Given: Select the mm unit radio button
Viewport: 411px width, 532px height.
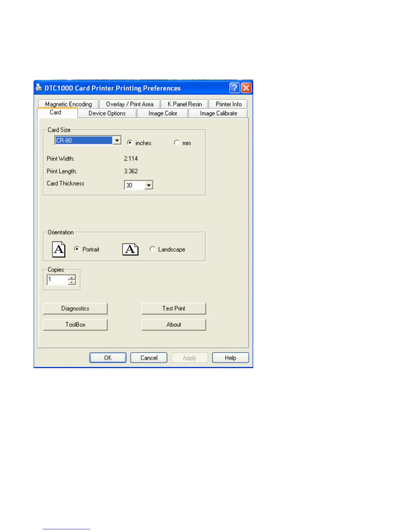Looking at the screenshot, I should [177, 142].
